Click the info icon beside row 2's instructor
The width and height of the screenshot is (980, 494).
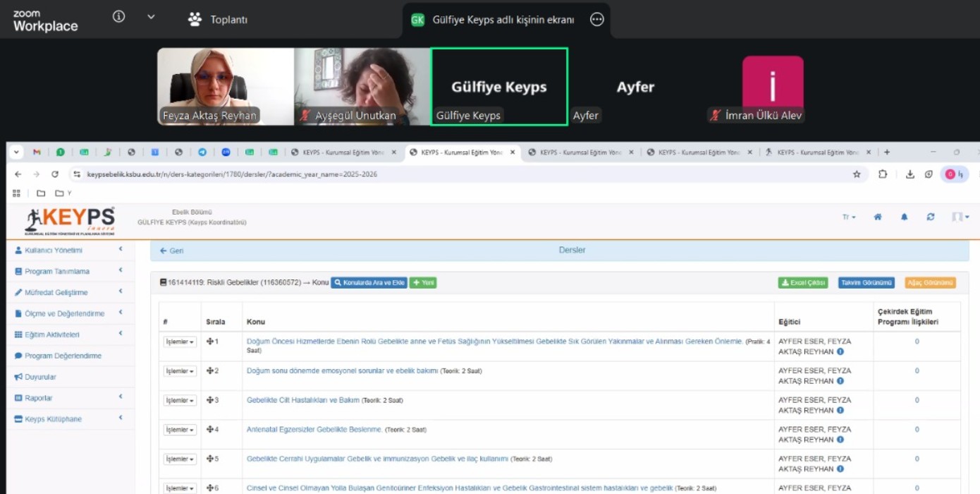(840, 381)
